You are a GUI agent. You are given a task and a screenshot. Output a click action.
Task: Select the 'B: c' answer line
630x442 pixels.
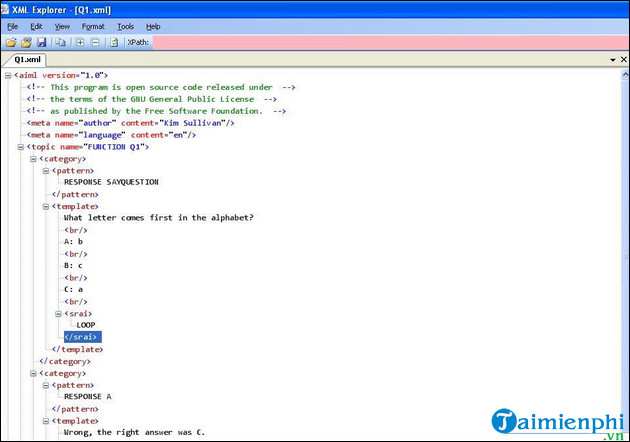click(x=74, y=266)
